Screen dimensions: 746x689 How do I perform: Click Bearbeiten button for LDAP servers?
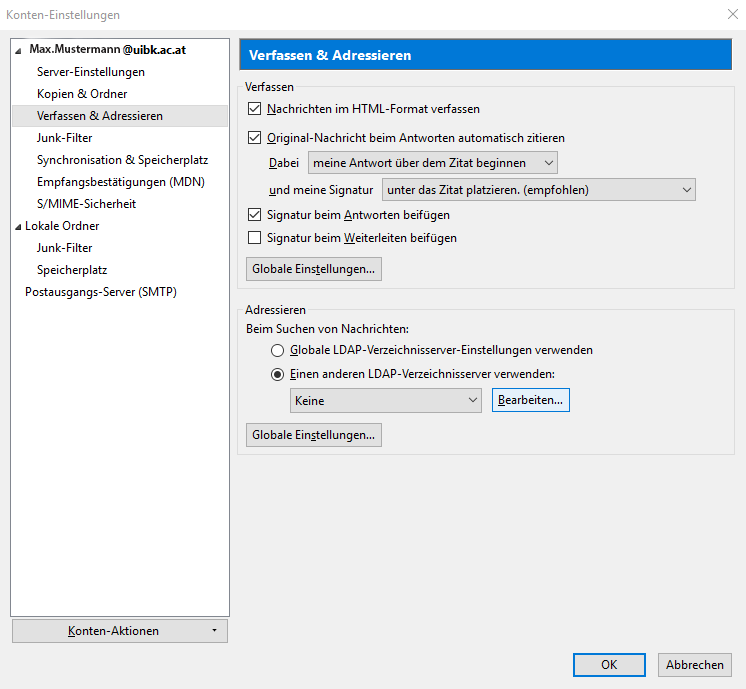(x=530, y=401)
